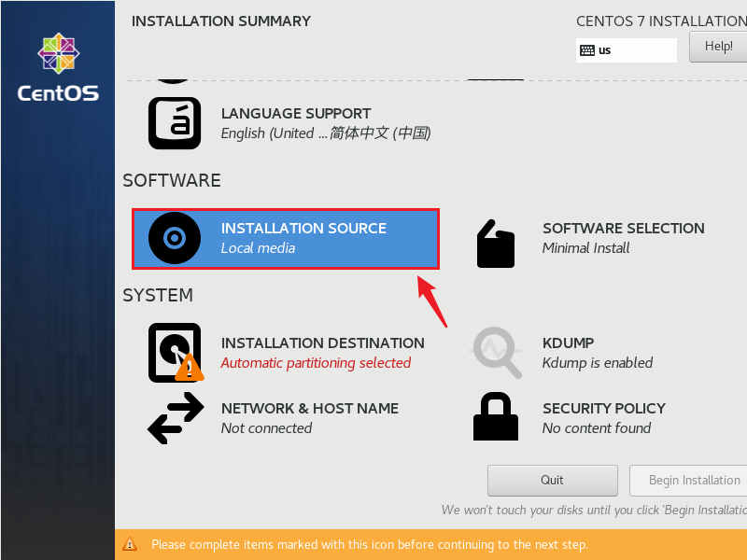Click the Not connected status text
This screenshot has height=560, width=747.
[x=266, y=428]
